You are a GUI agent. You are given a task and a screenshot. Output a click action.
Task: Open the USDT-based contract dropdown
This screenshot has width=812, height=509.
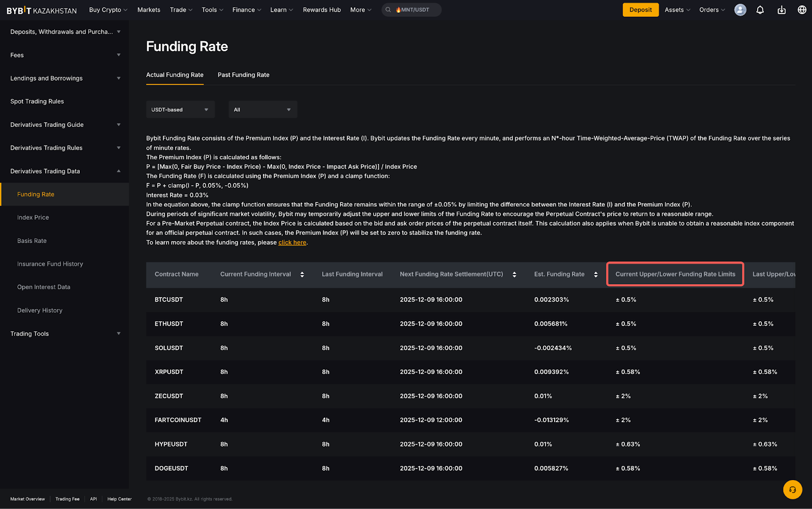point(180,110)
